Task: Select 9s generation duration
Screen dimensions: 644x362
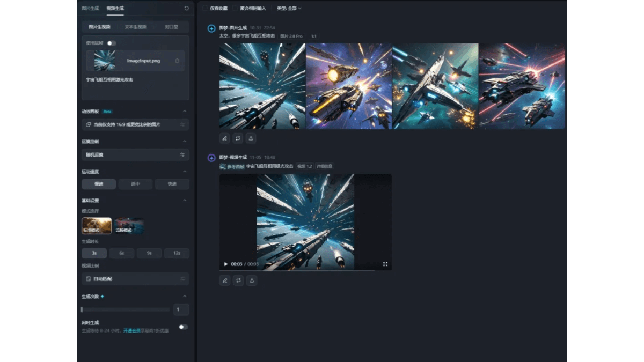Action: click(x=149, y=253)
